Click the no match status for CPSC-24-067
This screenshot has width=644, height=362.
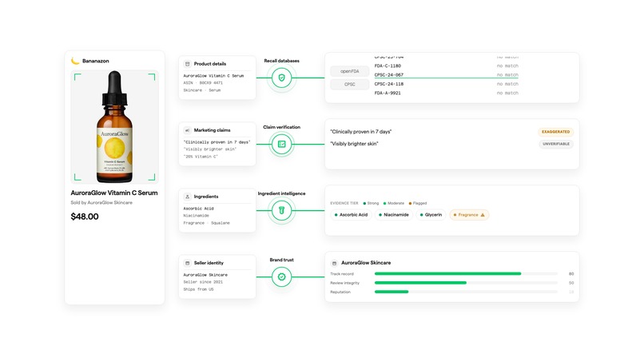point(507,75)
